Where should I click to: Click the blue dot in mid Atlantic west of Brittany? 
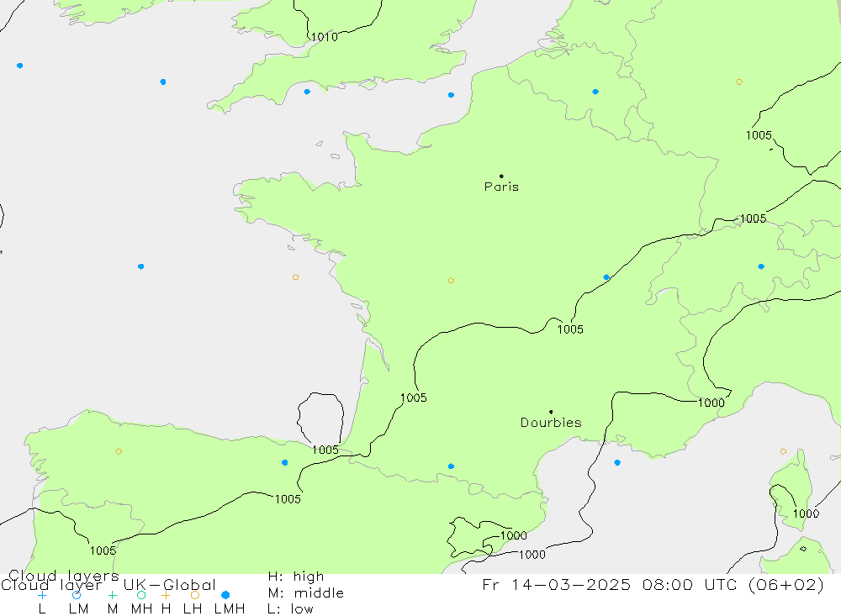coord(140,266)
